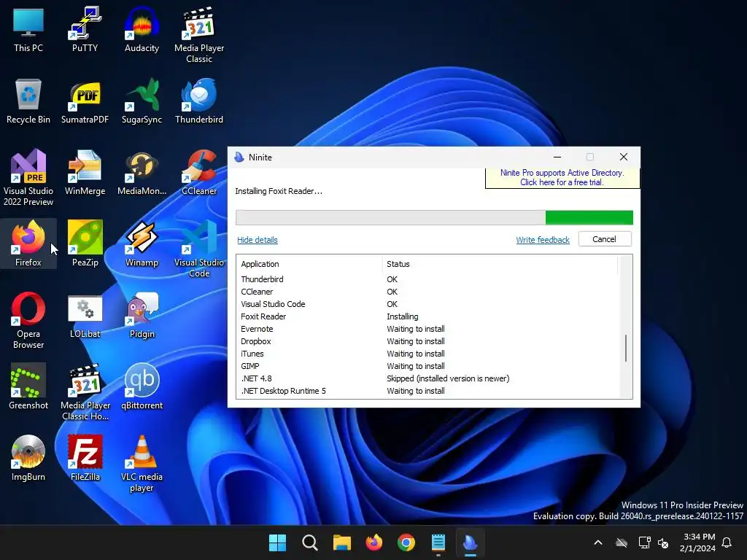Open the taskbar clock and date
Image resolution: width=747 pixels, height=560 pixels.
698,542
